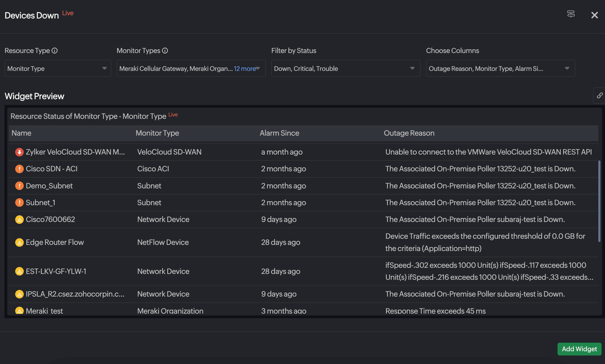Click Monitor Types info icon
This screenshot has width=605, height=364.
(165, 51)
